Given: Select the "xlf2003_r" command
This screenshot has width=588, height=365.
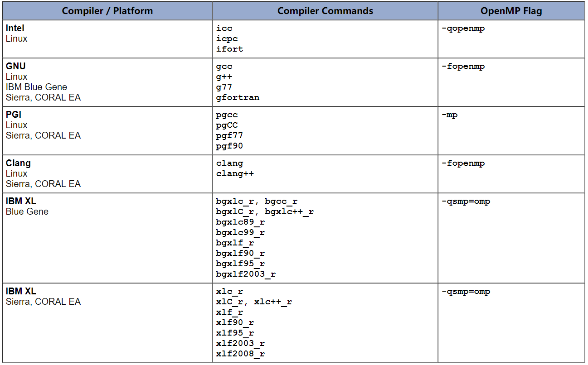Looking at the screenshot, I should click(x=240, y=344).
